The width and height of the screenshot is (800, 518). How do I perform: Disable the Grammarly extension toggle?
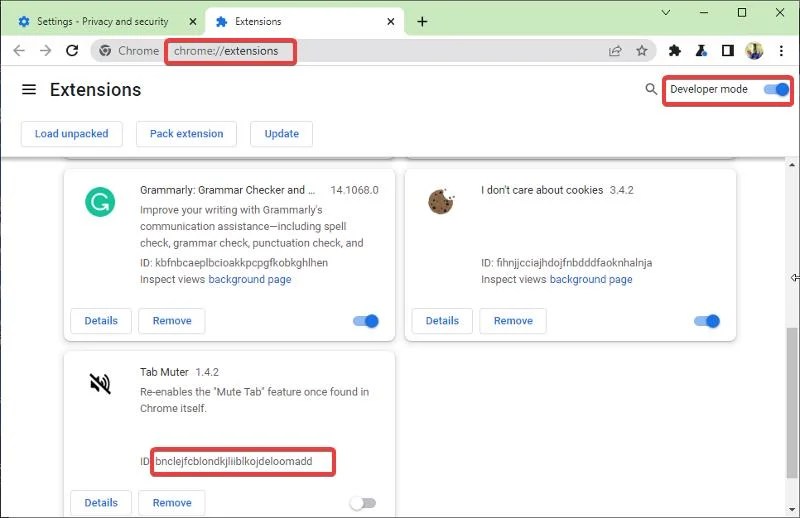(366, 321)
